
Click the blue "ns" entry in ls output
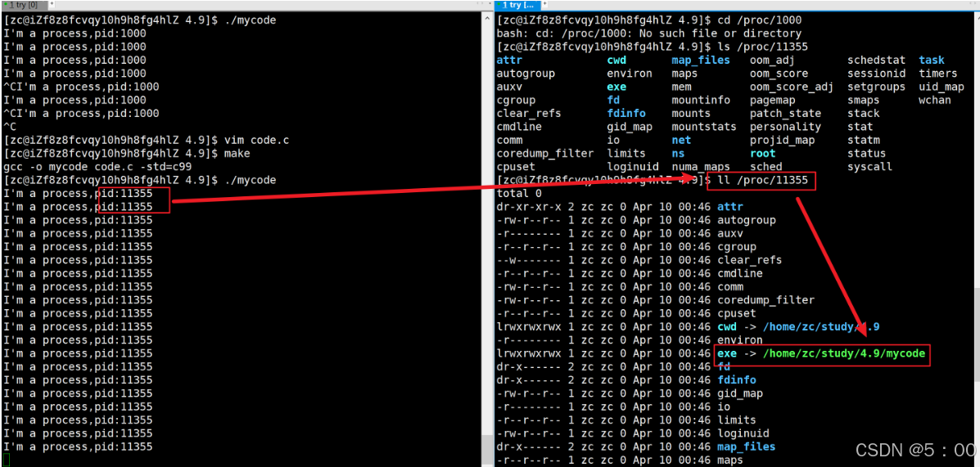(678, 154)
